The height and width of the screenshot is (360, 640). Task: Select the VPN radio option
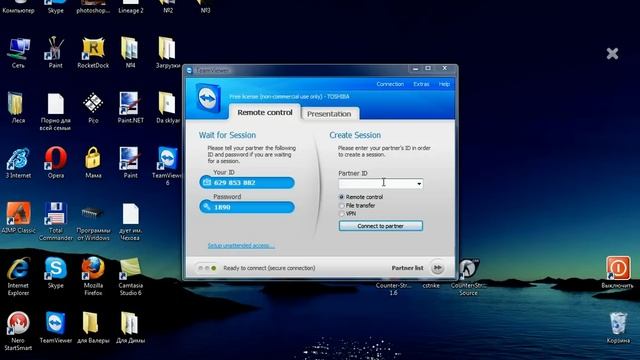[x=342, y=214]
